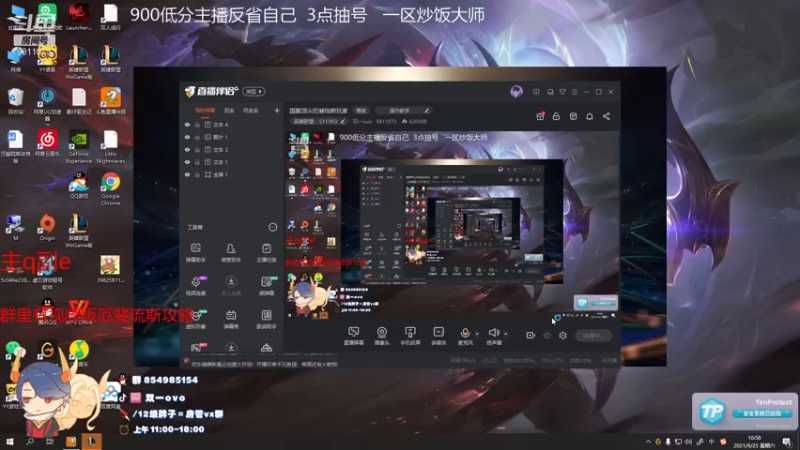Edit the 英雄联盟 category pencil
This screenshot has width=800, height=450.
(x=342, y=121)
